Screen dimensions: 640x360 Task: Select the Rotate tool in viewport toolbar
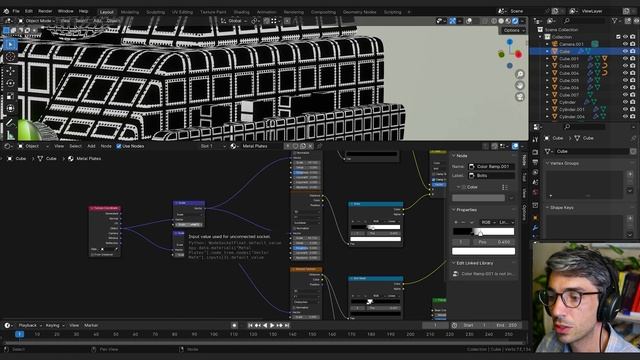[x=11, y=83]
